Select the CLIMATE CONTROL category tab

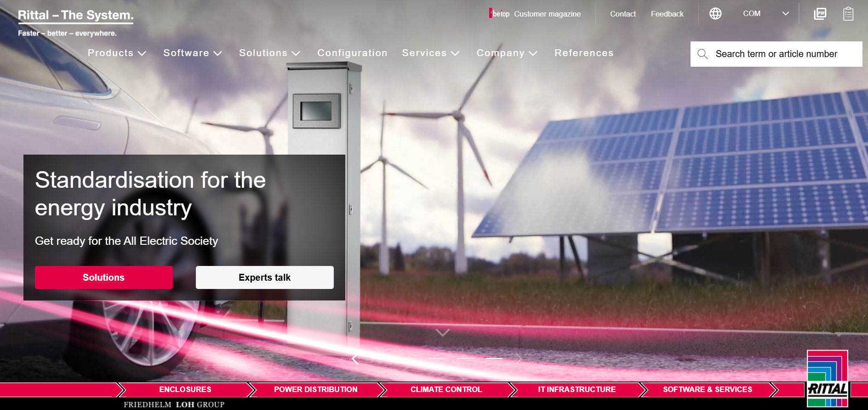coord(446,389)
